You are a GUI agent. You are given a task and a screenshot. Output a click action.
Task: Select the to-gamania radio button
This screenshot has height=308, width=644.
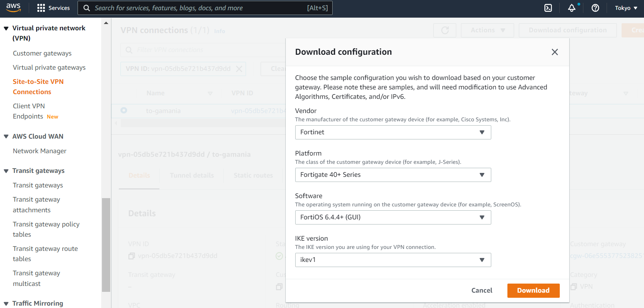pyautogui.click(x=124, y=111)
